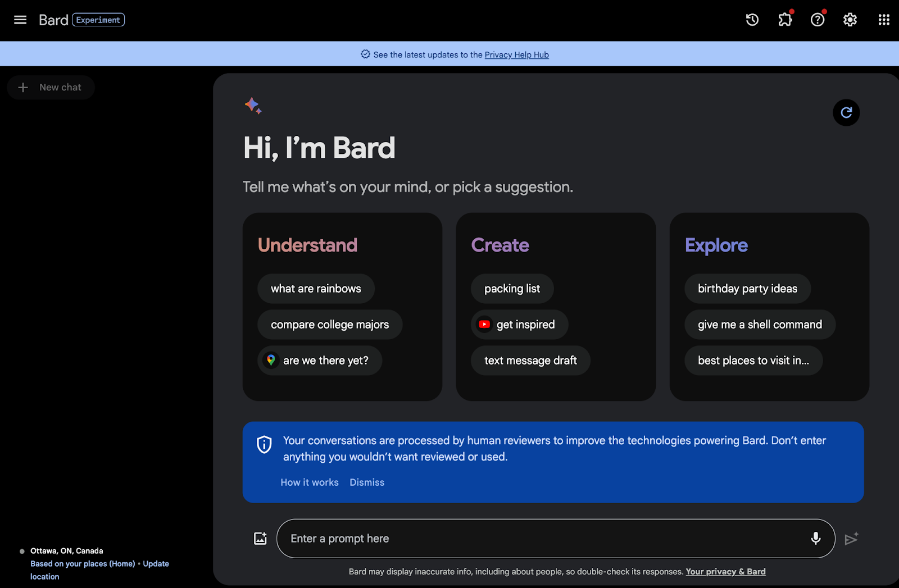Focus the 'Enter a prompt here' field
The height and width of the screenshot is (588, 899).
[x=556, y=538]
